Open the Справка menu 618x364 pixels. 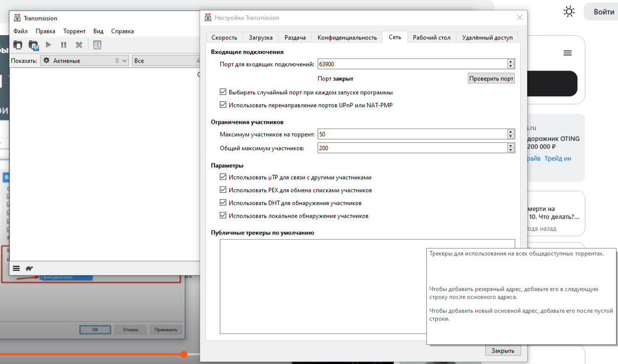[x=123, y=31]
